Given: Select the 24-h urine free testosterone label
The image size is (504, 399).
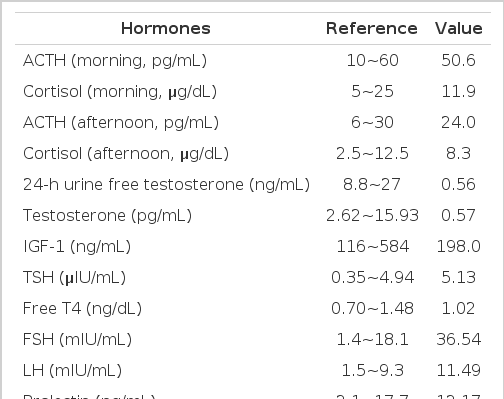Looking at the screenshot, I should click(x=166, y=185).
